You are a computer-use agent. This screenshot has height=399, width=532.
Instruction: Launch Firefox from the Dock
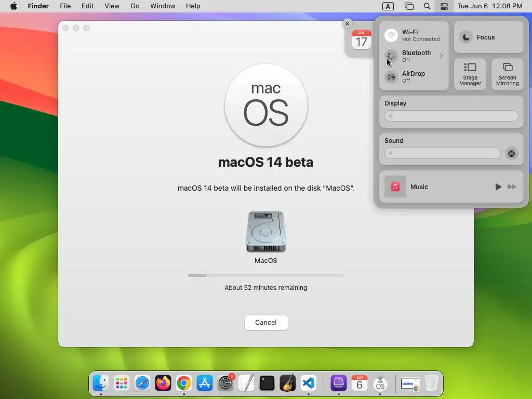tap(163, 383)
